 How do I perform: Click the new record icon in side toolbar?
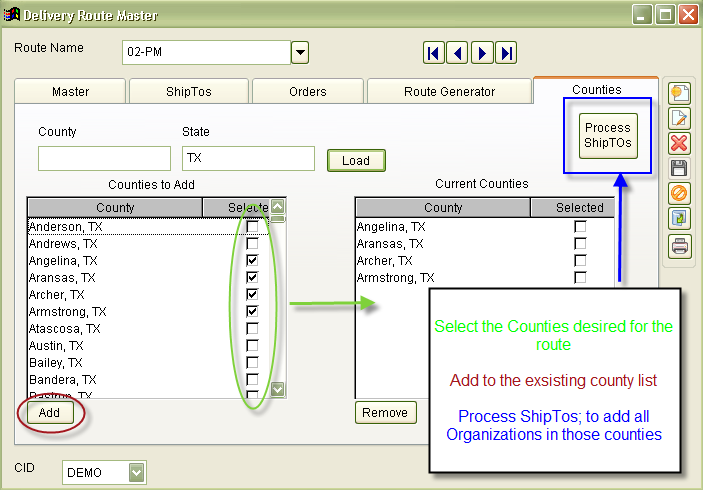pyautogui.click(x=679, y=93)
